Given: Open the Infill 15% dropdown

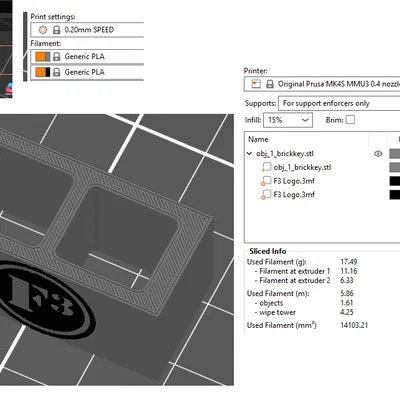Looking at the screenshot, I should (x=288, y=120).
